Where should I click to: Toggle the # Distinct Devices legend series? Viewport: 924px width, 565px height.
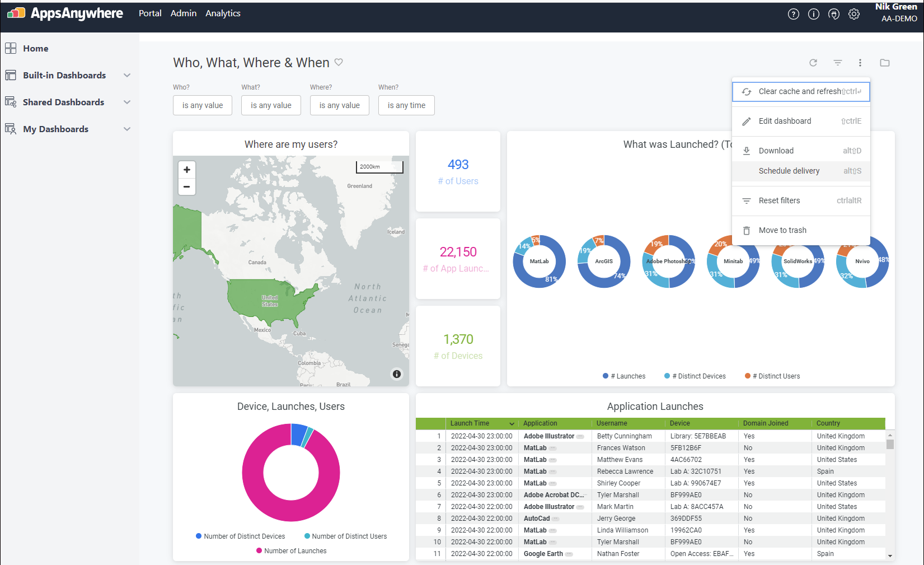[696, 376]
